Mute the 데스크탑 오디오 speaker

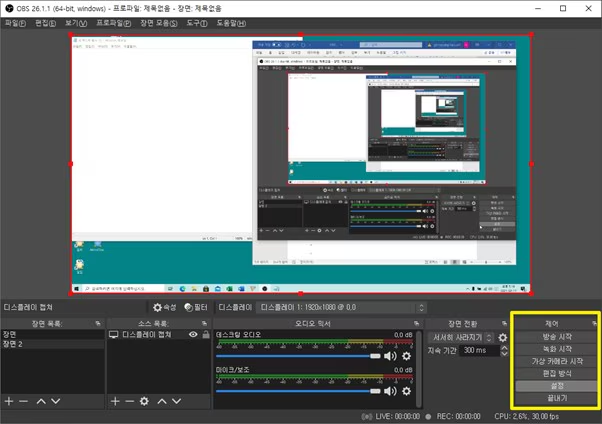[x=390, y=356]
